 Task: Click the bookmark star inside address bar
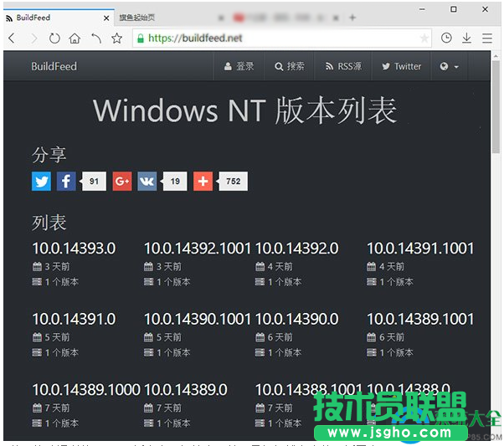[424, 38]
